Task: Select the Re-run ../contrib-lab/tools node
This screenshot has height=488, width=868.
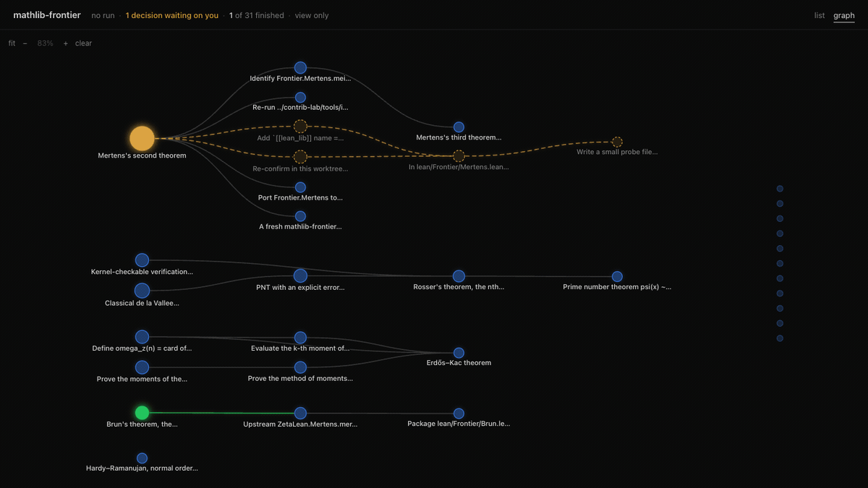Action: click(x=300, y=97)
